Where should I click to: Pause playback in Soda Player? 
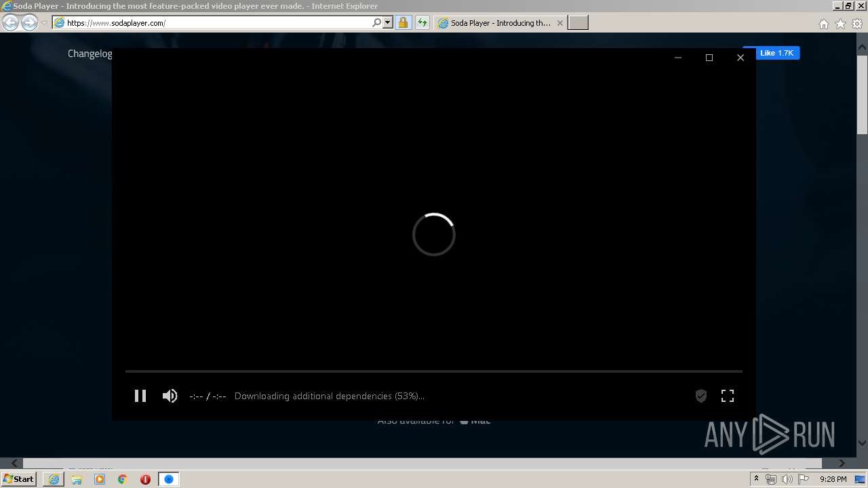pyautogui.click(x=140, y=396)
